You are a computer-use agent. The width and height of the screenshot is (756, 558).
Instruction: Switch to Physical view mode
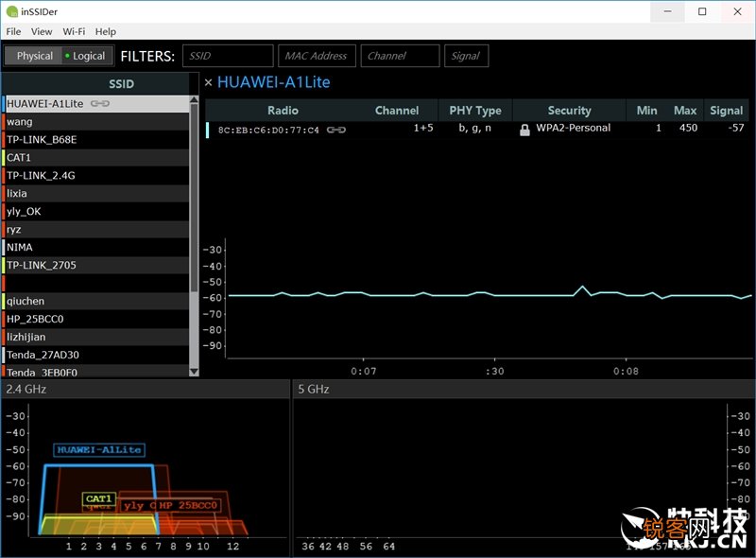[33, 56]
